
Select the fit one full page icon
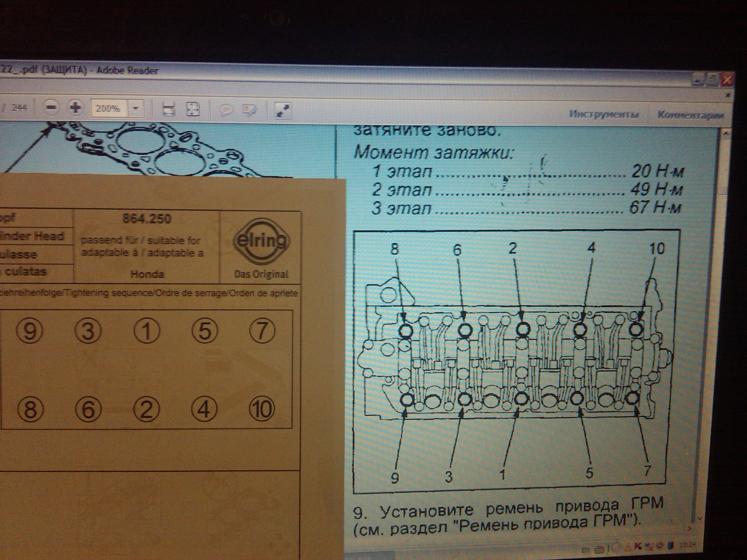point(193,109)
